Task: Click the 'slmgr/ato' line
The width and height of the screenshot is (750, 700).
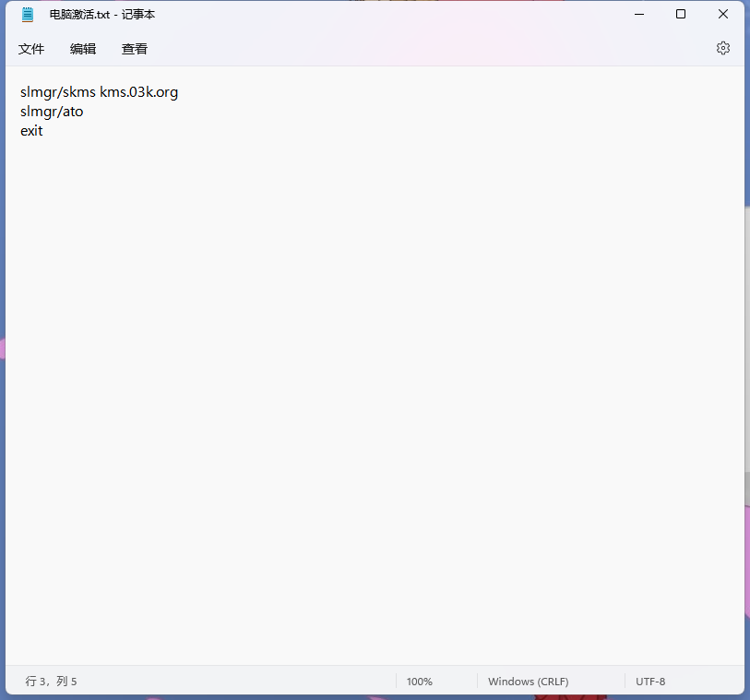Action: [52, 112]
